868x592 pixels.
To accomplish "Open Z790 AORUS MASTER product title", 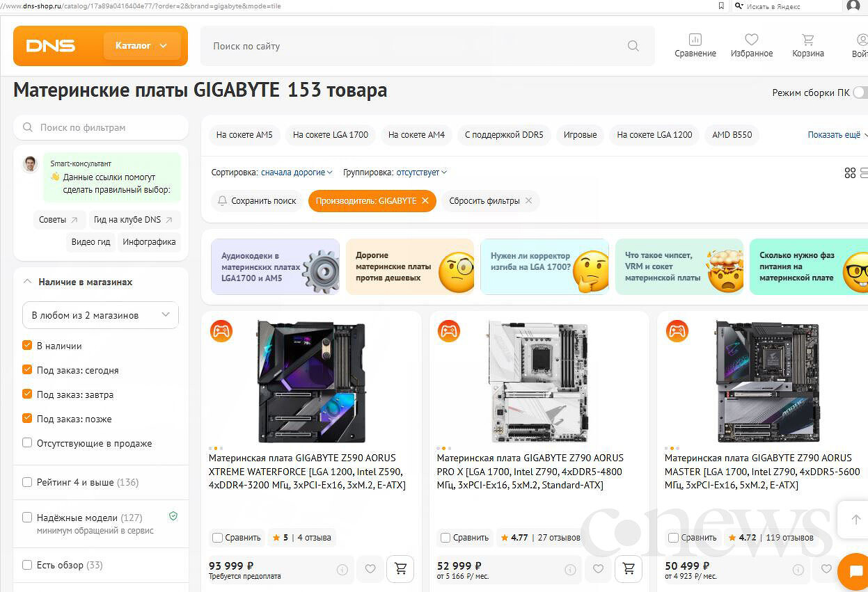I will click(x=762, y=472).
